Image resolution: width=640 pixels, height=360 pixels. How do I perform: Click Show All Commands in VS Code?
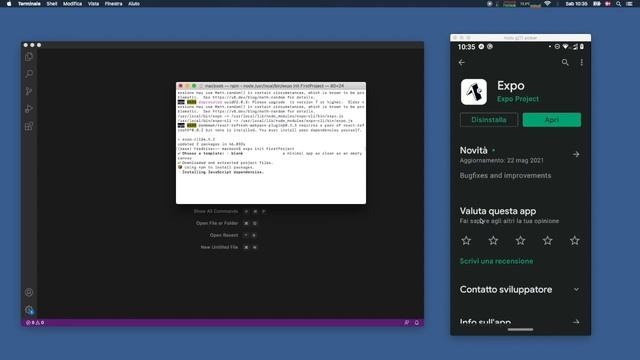[216, 211]
